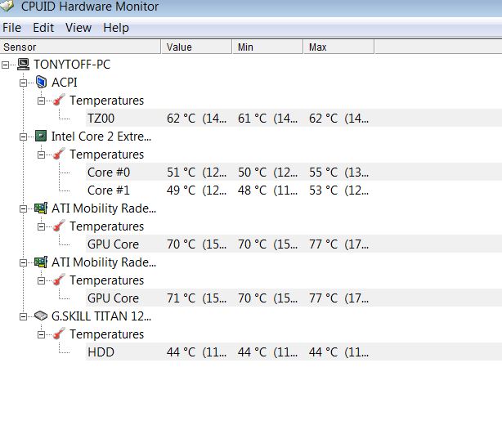Screen dimensions: 502x448
Task: Open the File menu
Action: click(11, 28)
